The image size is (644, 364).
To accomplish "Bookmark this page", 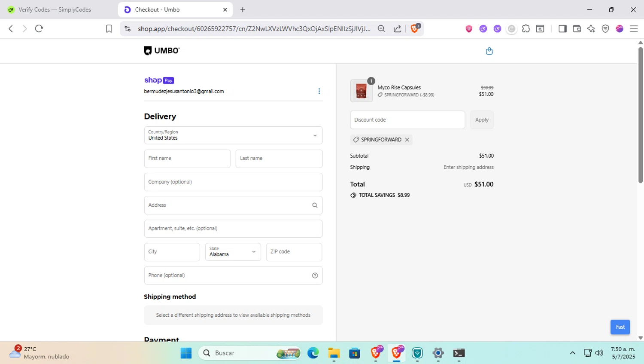I will [x=109, y=29].
